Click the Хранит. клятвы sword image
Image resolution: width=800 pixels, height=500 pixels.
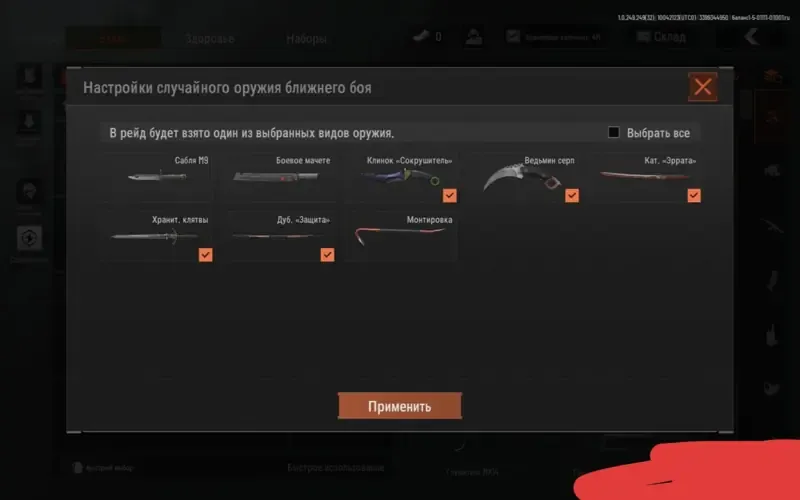pos(155,236)
